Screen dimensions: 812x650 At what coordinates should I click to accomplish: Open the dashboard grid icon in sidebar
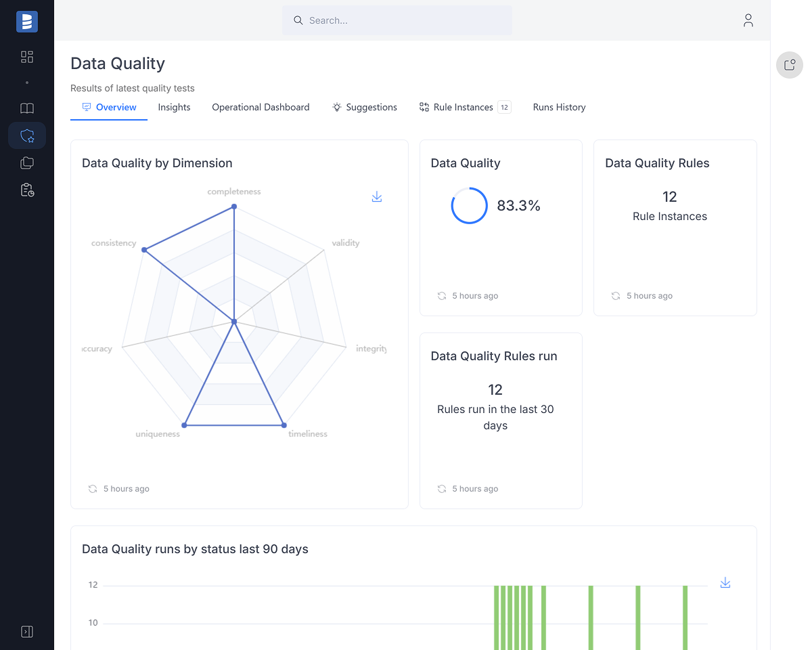point(27,57)
